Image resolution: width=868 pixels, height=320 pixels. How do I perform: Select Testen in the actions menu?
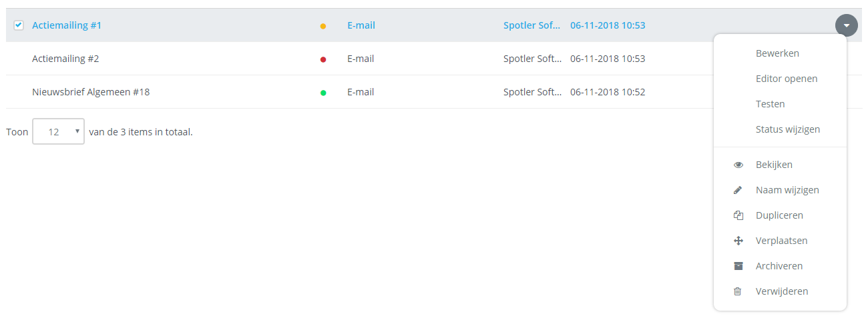[770, 104]
